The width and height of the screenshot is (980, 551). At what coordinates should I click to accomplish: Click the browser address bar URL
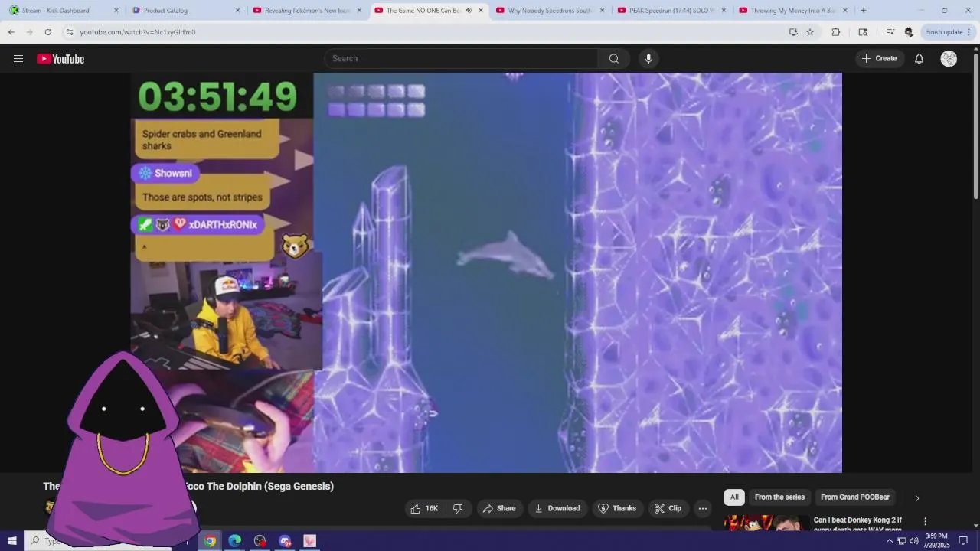[138, 32]
